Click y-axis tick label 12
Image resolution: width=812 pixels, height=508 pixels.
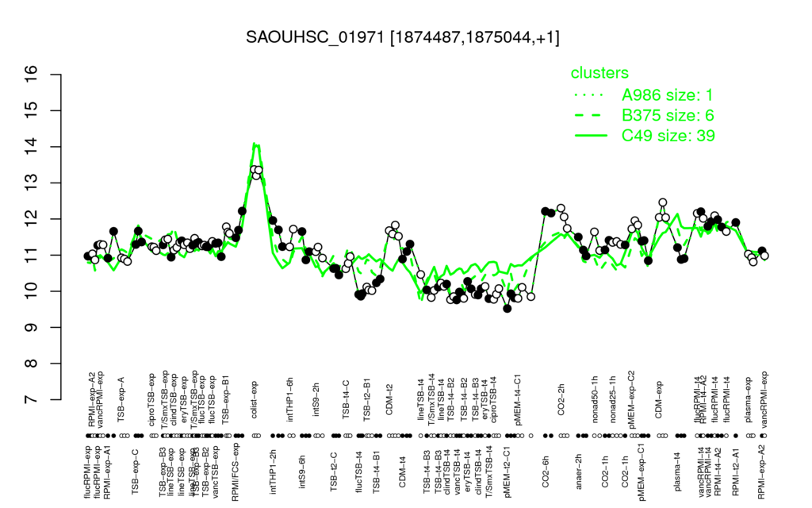pos(31,219)
